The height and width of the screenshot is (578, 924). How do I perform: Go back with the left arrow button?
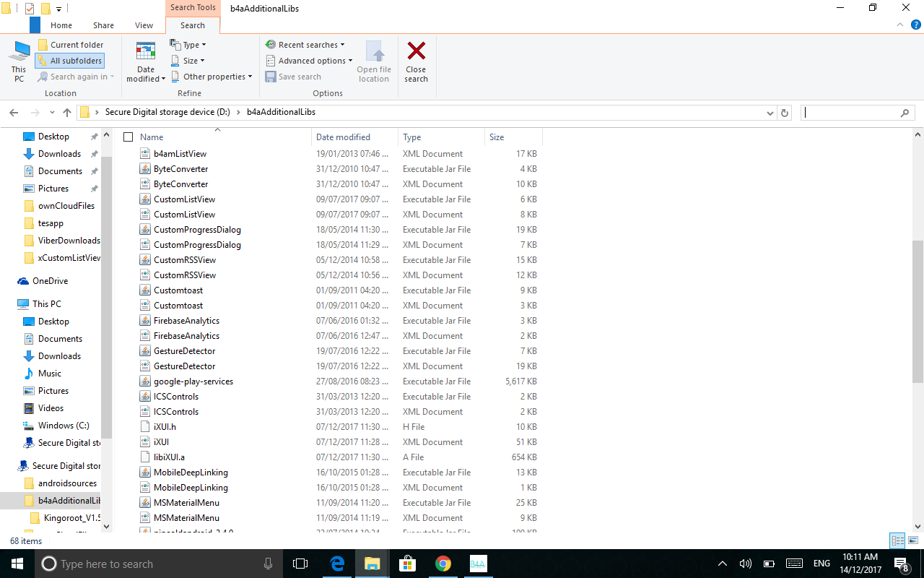click(x=14, y=113)
